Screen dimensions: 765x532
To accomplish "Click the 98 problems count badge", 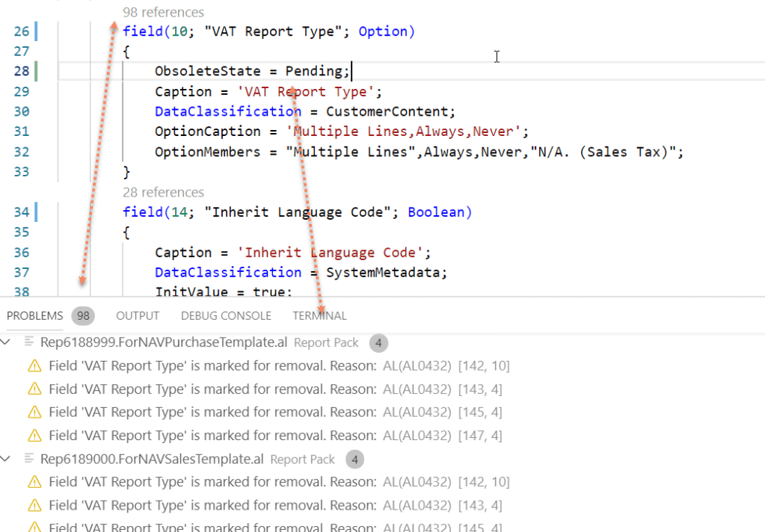I will [x=83, y=316].
